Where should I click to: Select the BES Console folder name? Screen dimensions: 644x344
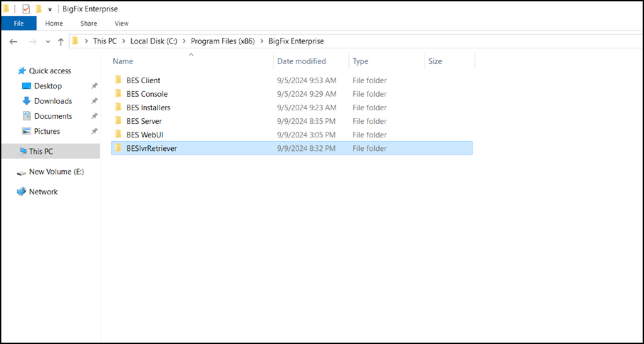pos(147,94)
